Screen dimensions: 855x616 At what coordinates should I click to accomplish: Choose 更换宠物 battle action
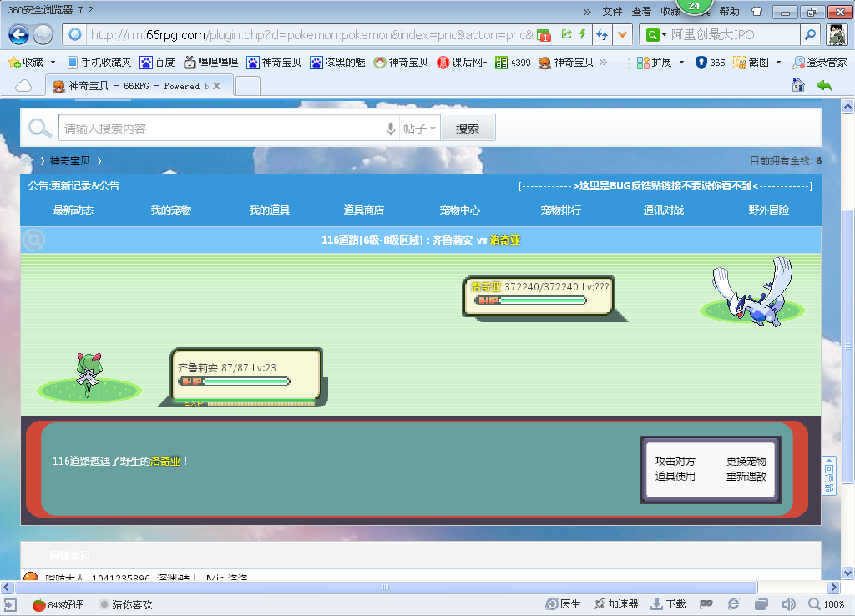(x=746, y=462)
